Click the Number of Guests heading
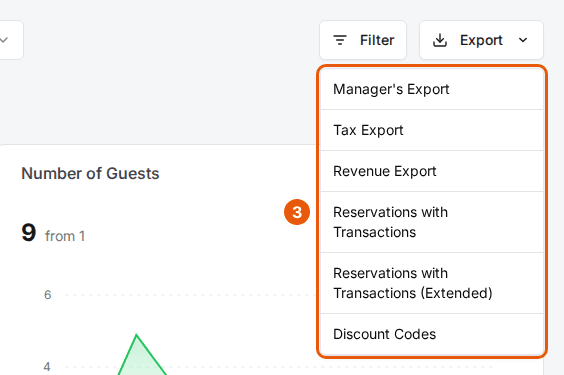Image resolution: width=564 pixels, height=375 pixels. 90,173
